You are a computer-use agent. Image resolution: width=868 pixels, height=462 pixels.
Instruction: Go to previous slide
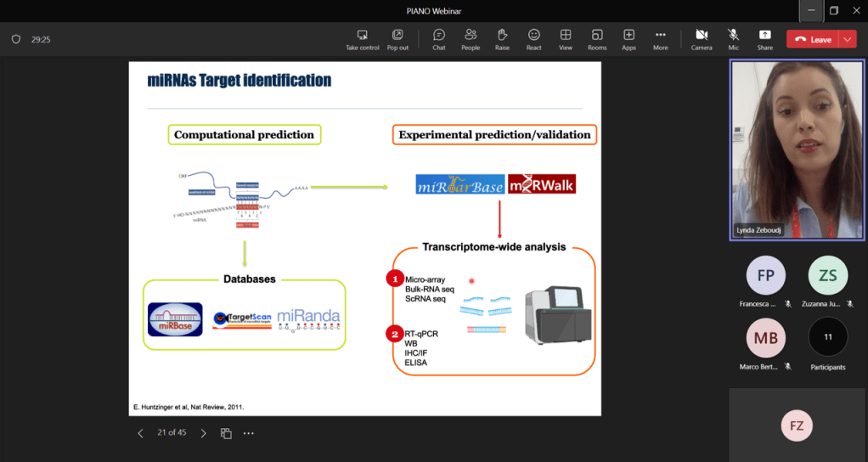pyautogui.click(x=141, y=433)
